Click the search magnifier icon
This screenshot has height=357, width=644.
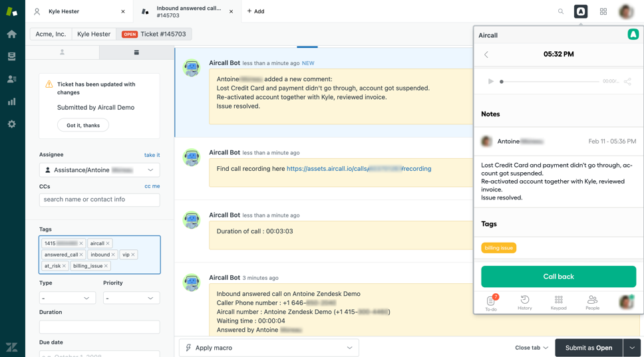(x=561, y=11)
